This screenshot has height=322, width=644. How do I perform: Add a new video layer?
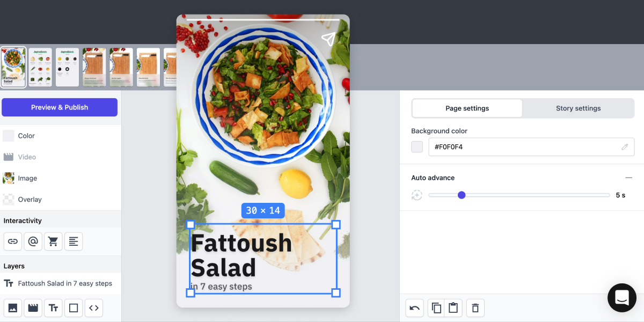coord(33,308)
